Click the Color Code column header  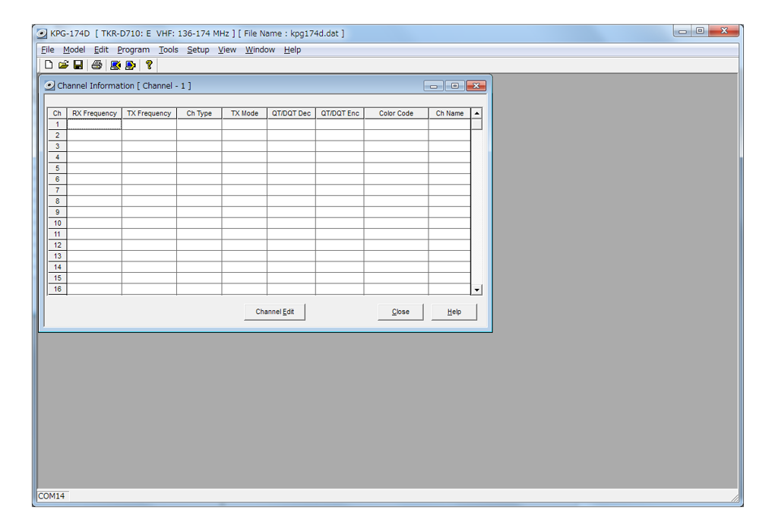pos(396,113)
